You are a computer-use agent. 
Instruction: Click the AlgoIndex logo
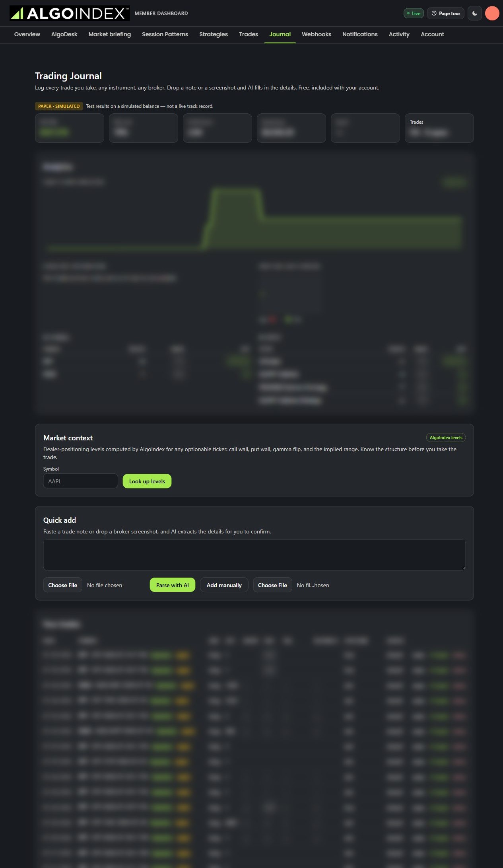coord(70,13)
